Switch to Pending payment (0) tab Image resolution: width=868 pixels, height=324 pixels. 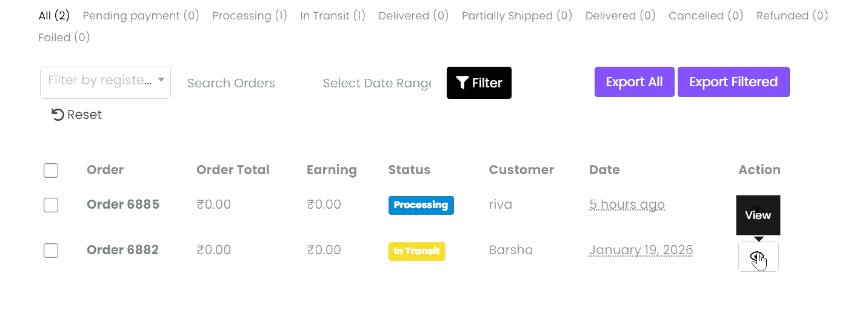[x=141, y=16]
